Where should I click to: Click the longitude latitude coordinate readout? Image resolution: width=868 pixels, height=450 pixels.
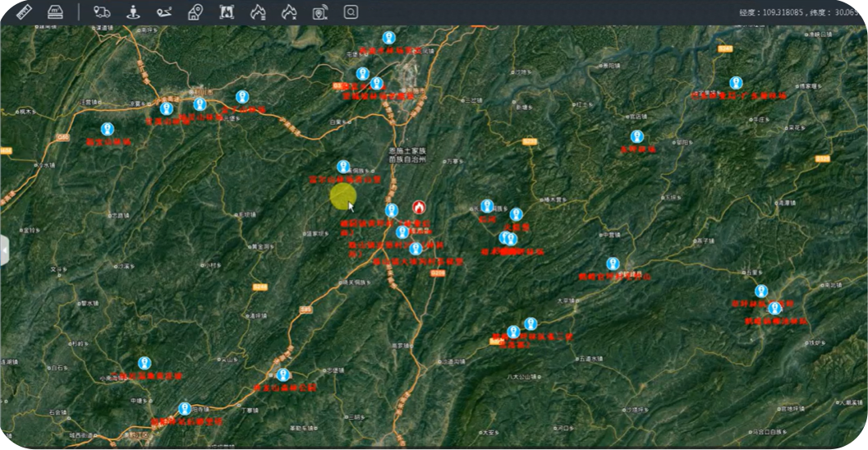tap(801, 12)
